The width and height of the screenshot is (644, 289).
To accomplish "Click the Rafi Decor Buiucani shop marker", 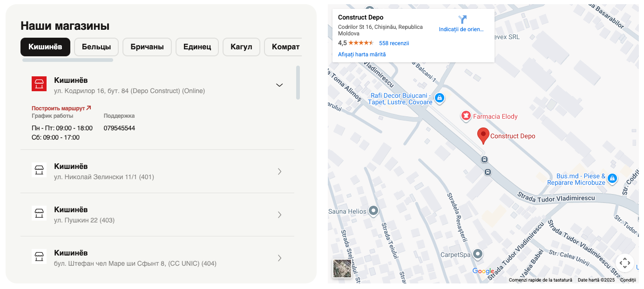I will pos(440,98).
